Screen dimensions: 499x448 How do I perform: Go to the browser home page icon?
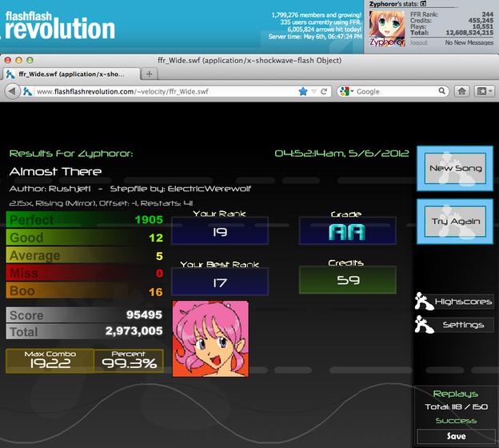(x=461, y=91)
